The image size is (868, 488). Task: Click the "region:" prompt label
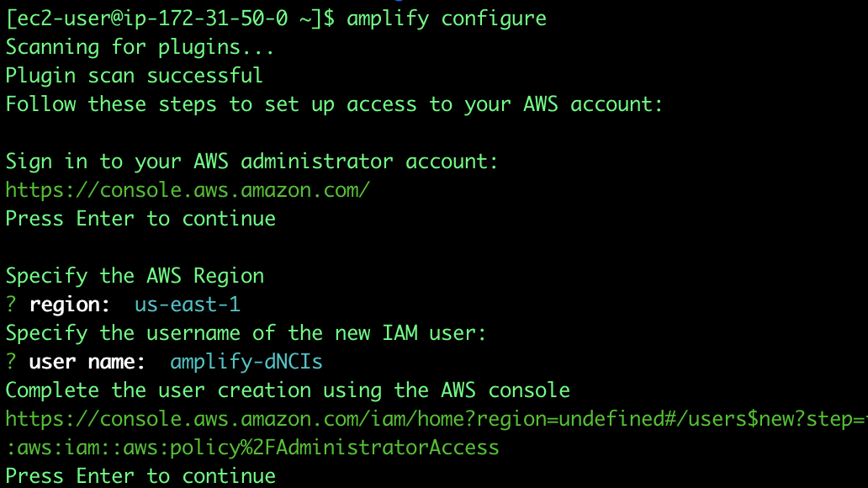tap(70, 305)
